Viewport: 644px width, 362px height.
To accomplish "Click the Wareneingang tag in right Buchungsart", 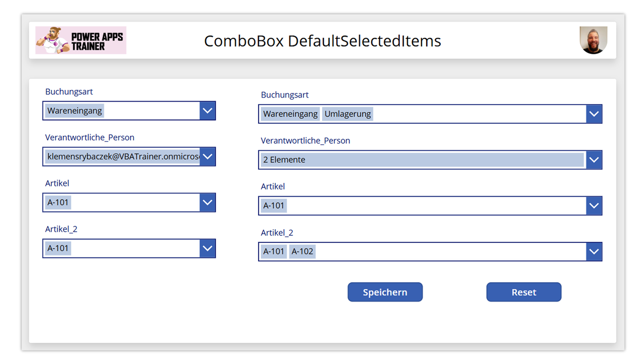I will 290,114.
